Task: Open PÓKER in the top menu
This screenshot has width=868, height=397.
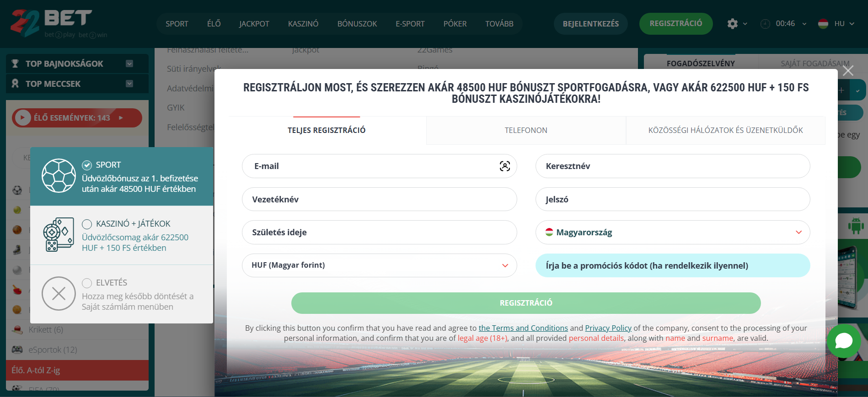Action: [x=455, y=24]
